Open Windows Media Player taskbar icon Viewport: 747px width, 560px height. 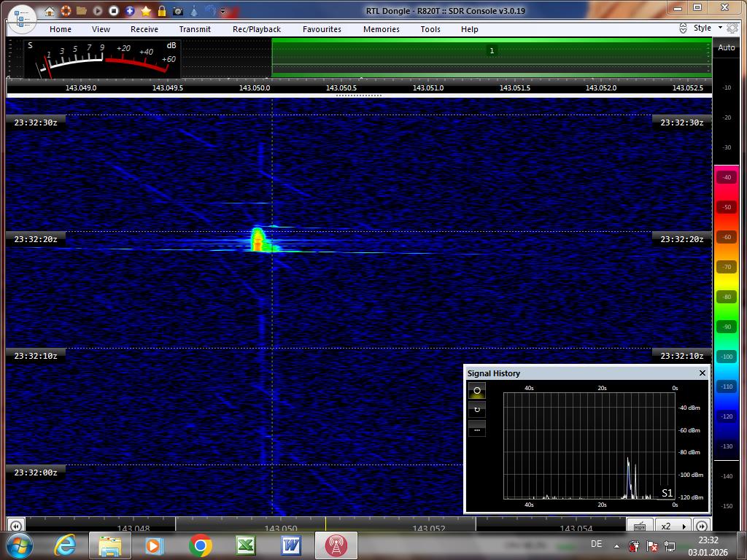[x=155, y=545]
